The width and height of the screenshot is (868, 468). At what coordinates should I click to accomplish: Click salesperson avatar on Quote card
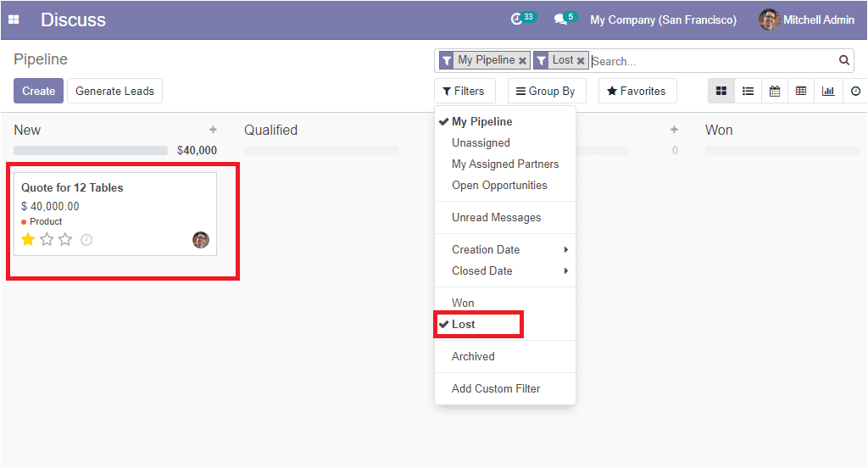click(x=201, y=240)
